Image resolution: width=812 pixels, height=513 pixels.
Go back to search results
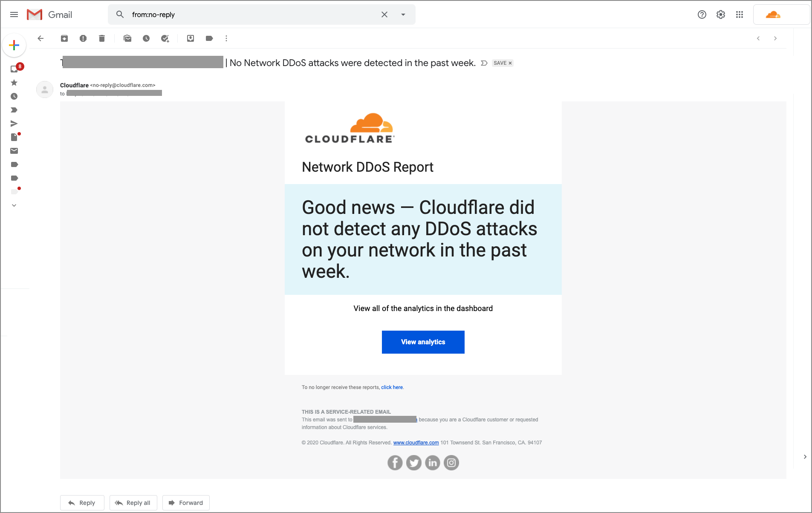(40, 38)
